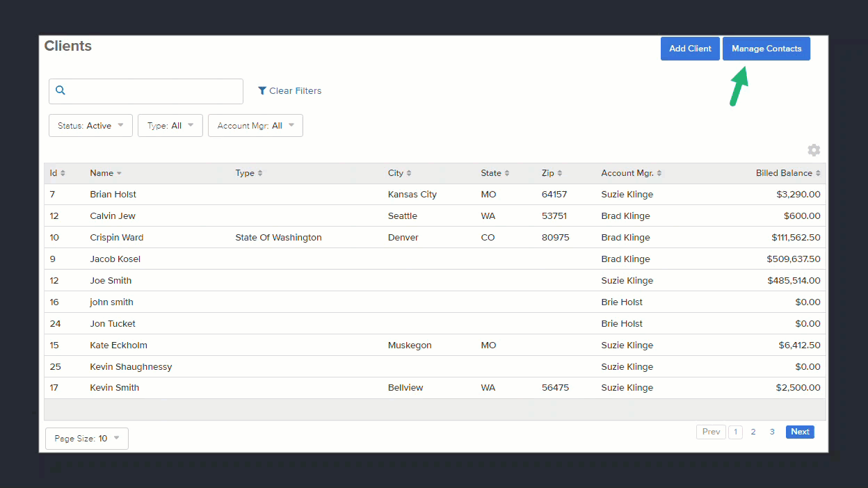Select the Brian Holst client row
The width and height of the screenshot is (868, 488).
coord(435,195)
